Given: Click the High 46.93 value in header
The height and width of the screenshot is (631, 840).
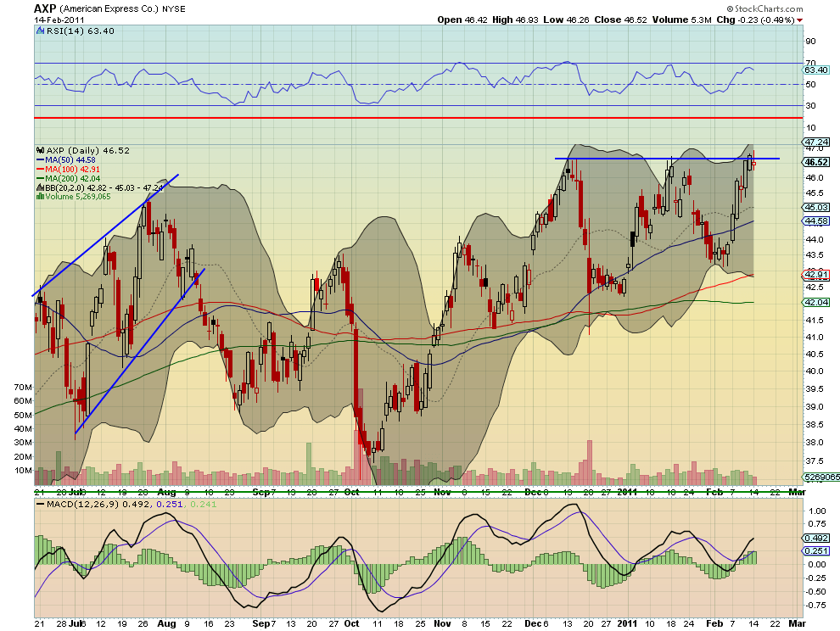Looking at the screenshot, I should tap(515, 20).
